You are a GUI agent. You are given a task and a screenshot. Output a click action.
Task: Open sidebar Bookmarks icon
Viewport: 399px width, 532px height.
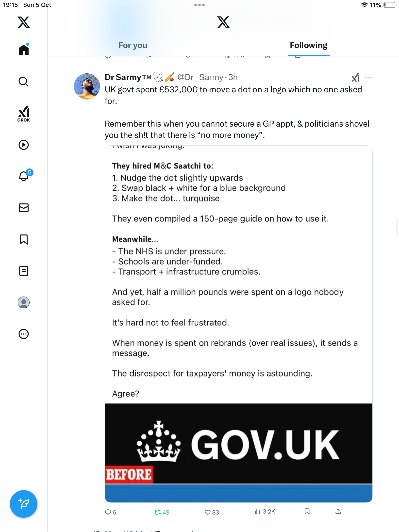coord(24,239)
